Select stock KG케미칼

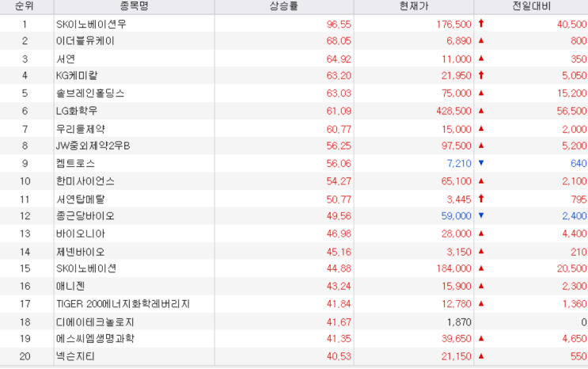tap(77, 75)
